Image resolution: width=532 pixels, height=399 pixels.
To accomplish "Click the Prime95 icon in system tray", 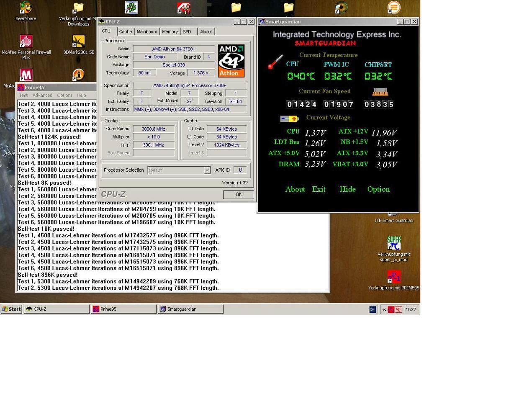I will tap(391, 309).
